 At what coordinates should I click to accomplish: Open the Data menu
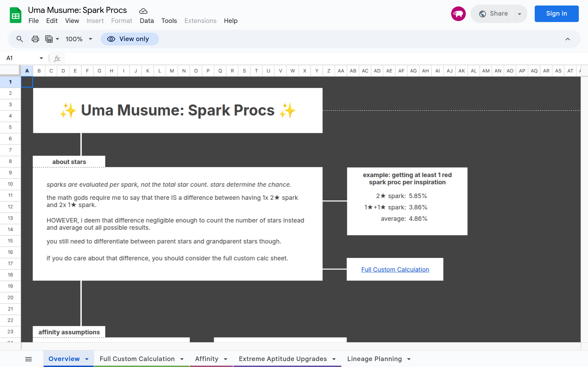tap(147, 21)
